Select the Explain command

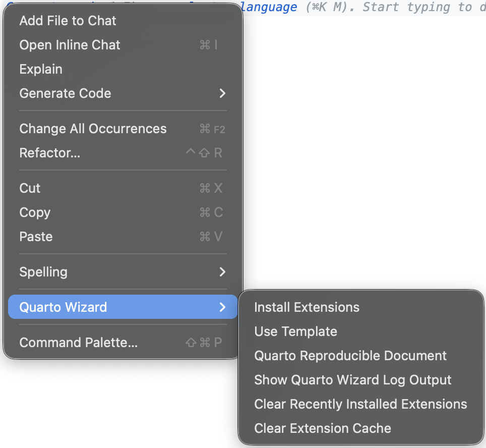coord(41,69)
